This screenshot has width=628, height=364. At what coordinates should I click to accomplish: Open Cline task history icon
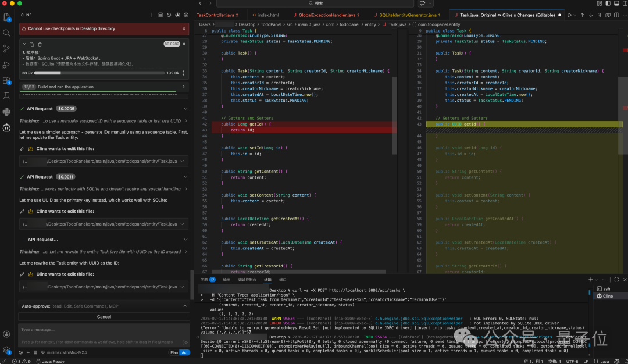click(x=169, y=15)
